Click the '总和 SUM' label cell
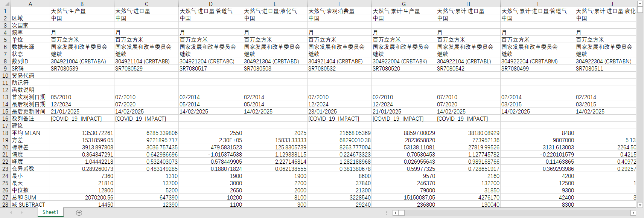The height and width of the screenshot is (218, 644). coord(30,197)
